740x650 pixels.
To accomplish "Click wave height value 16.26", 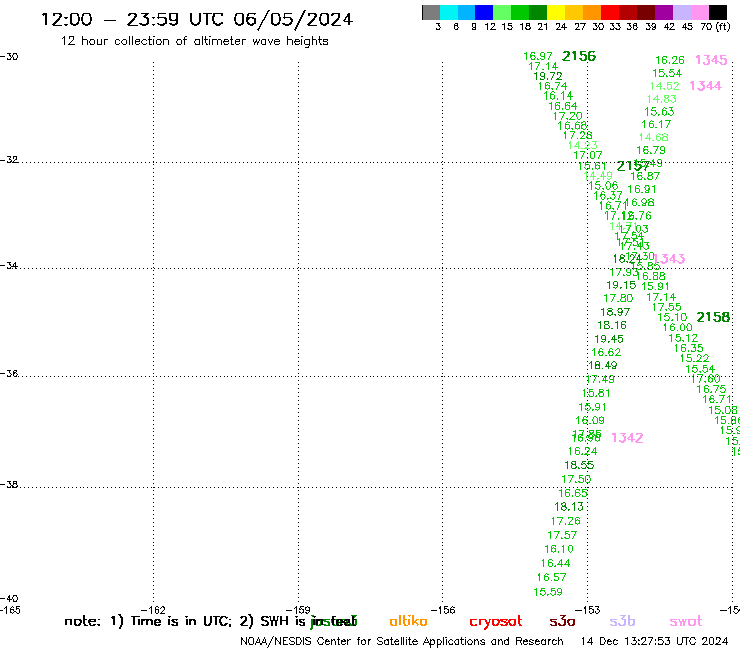I will pos(670,60).
